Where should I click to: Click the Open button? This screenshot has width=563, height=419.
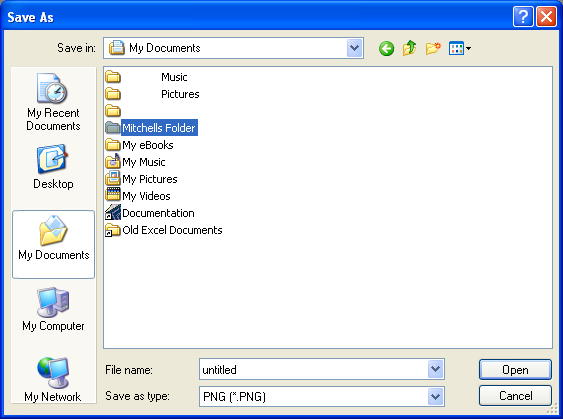(x=515, y=370)
